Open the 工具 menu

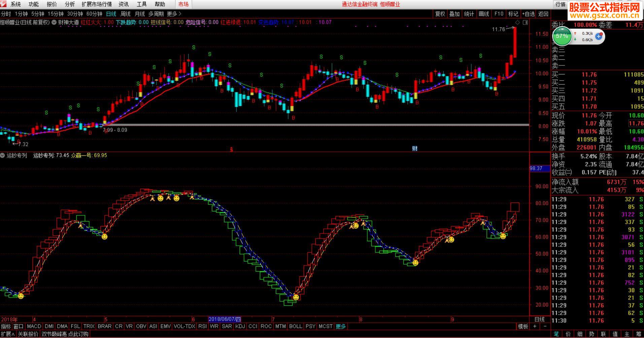[x=142, y=4]
